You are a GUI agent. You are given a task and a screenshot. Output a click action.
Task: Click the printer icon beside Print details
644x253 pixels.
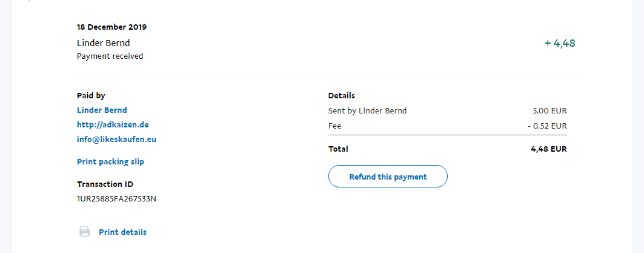click(x=85, y=231)
